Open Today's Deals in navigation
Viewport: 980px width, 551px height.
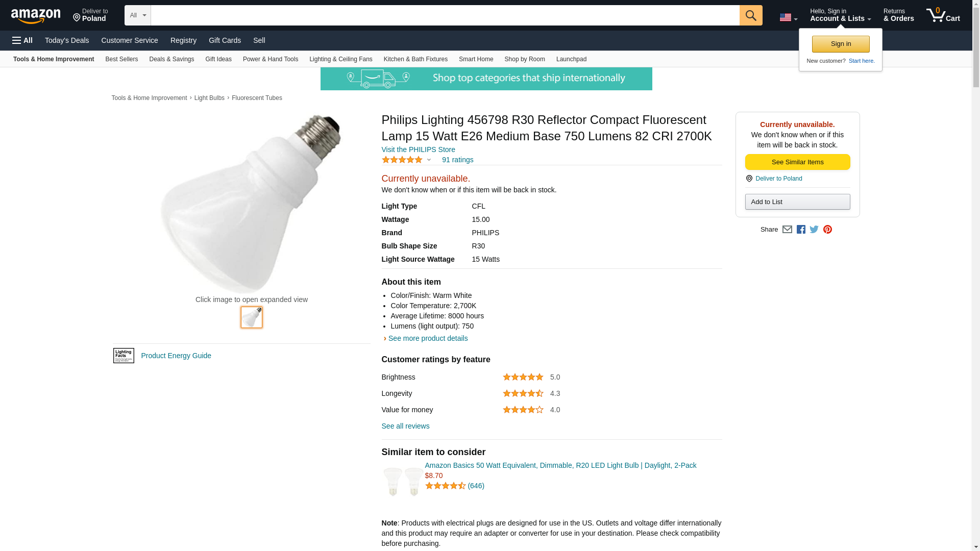[67, 40]
